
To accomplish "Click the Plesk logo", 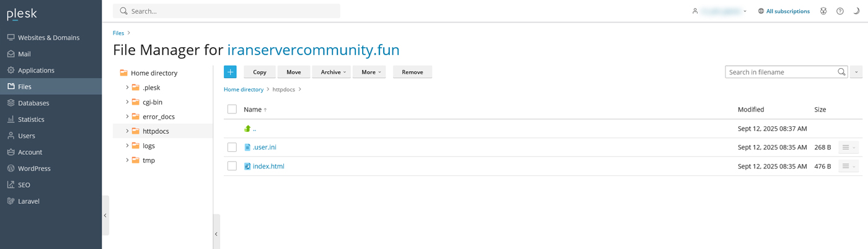I will click(x=22, y=14).
